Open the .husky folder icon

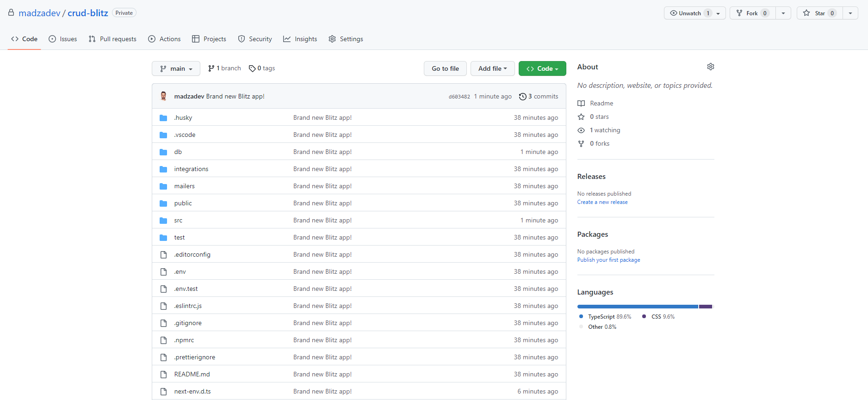(x=163, y=118)
